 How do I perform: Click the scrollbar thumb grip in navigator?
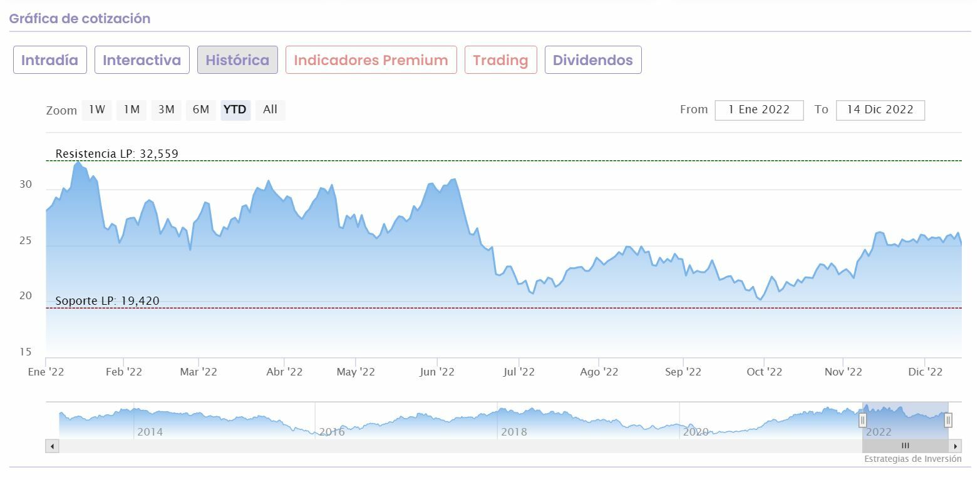(x=905, y=446)
